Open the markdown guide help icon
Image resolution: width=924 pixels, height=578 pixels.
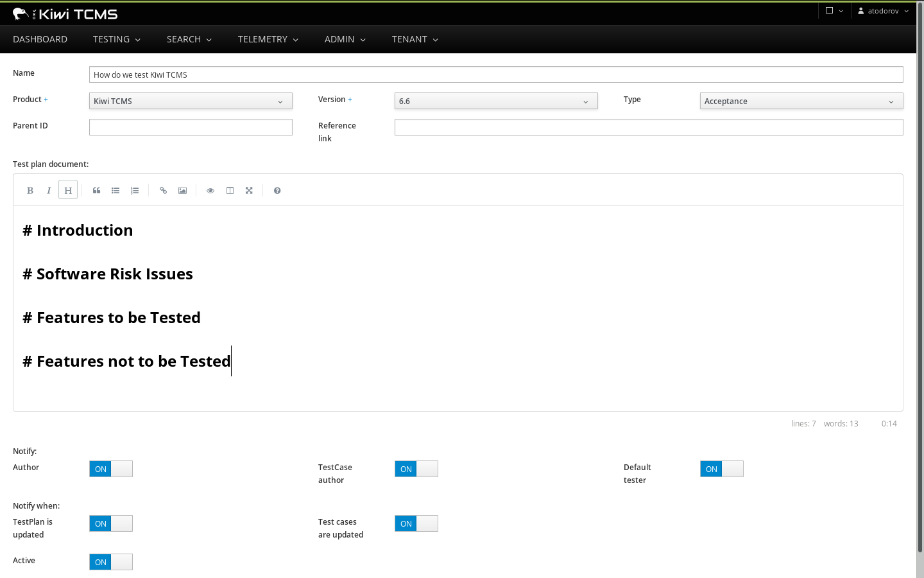click(277, 190)
